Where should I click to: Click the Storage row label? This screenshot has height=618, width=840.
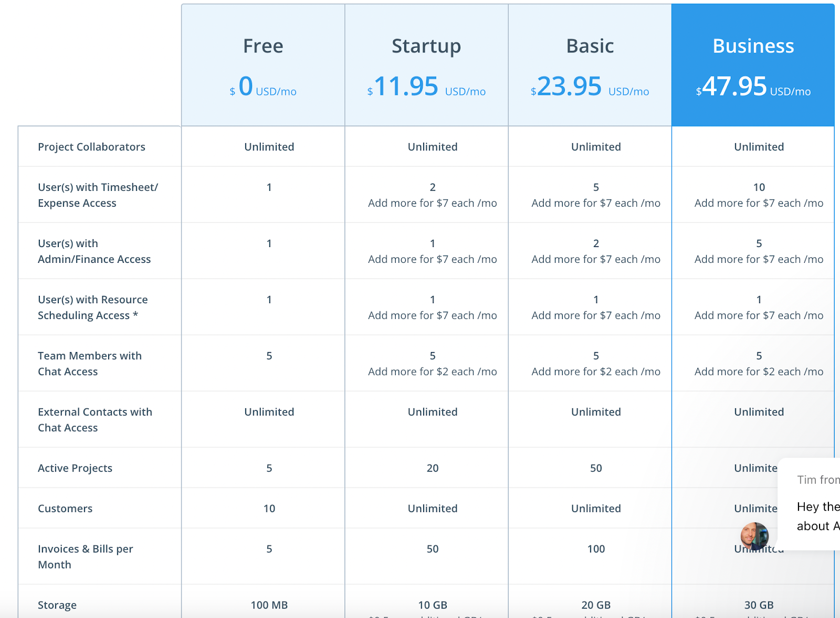[x=57, y=605]
